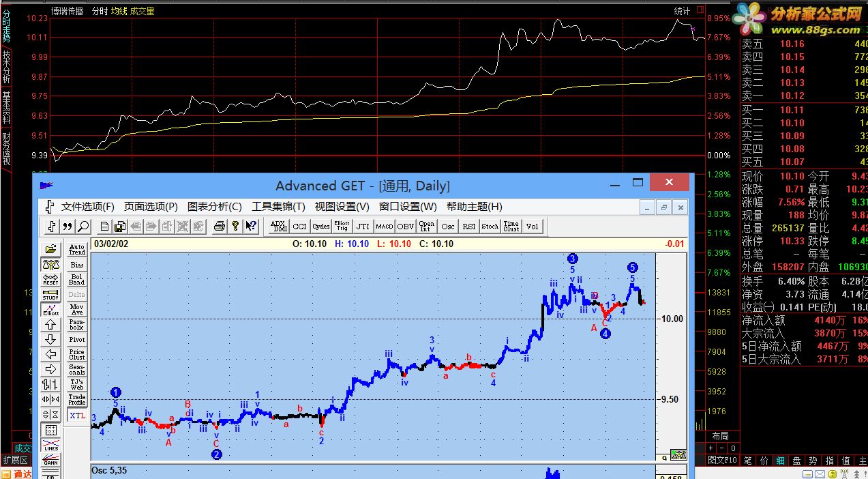Screen dimensions: 868x479
Task: Toggle the Bol Band study
Action: point(77,280)
